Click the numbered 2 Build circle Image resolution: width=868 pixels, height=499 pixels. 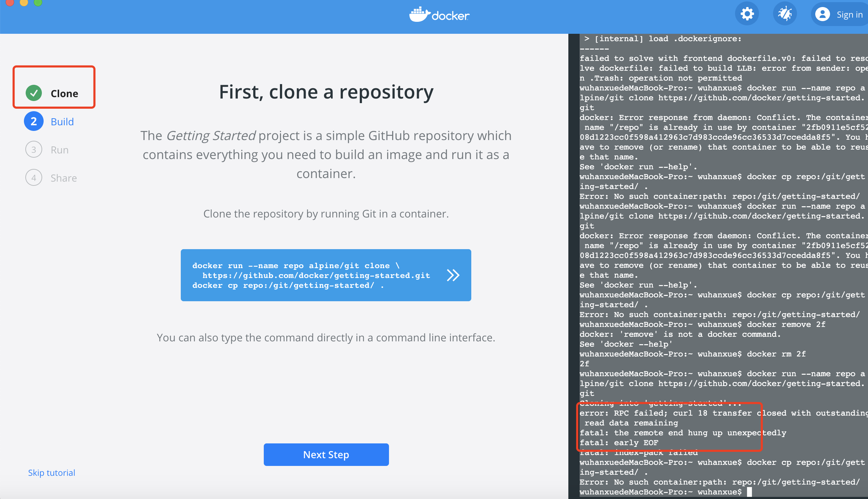click(34, 121)
